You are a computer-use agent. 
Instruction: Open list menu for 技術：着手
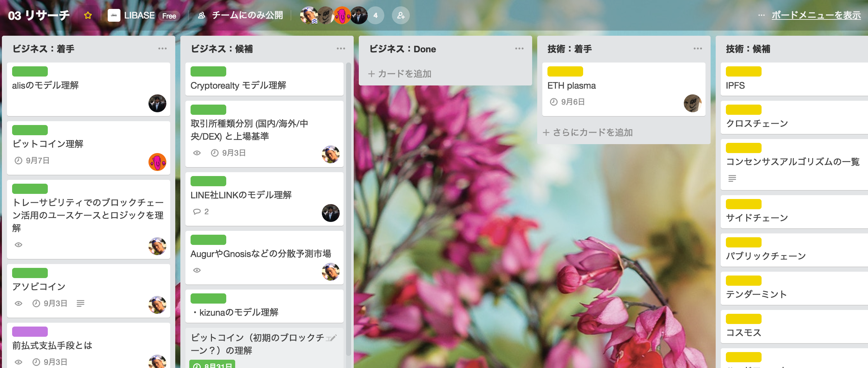[698, 48]
